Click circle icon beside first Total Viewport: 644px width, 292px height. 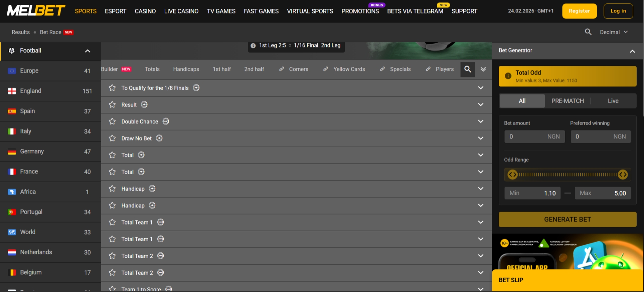point(141,155)
